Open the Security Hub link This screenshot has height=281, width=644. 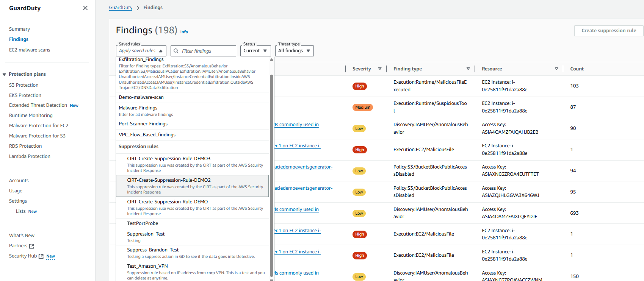click(23, 256)
